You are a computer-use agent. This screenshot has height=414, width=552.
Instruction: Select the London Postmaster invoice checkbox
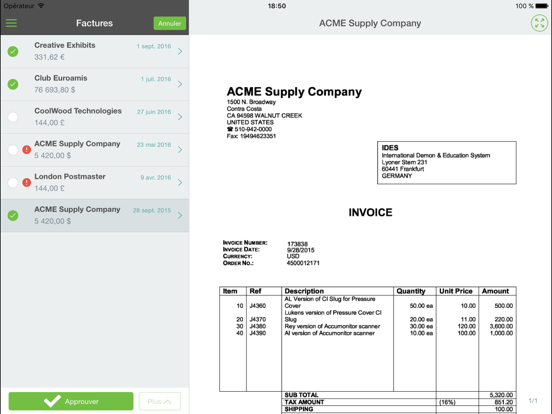click(13, 182)
